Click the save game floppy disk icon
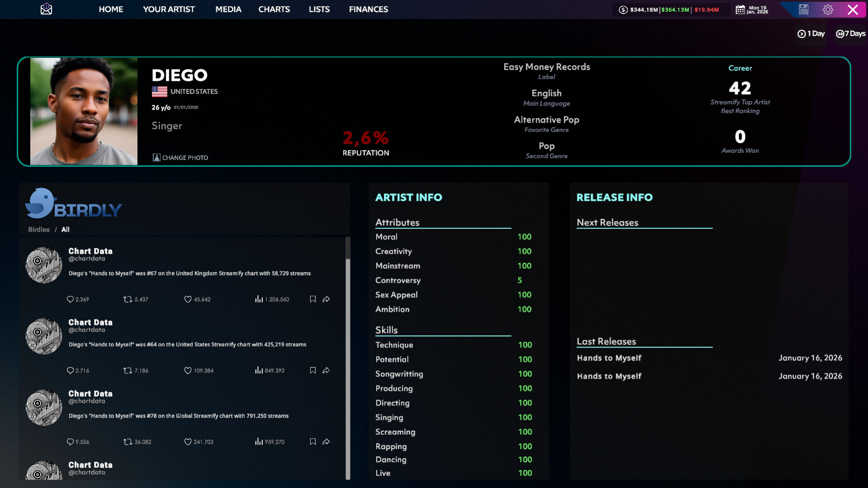Screen dimensions: 868x488 (803, 9)
